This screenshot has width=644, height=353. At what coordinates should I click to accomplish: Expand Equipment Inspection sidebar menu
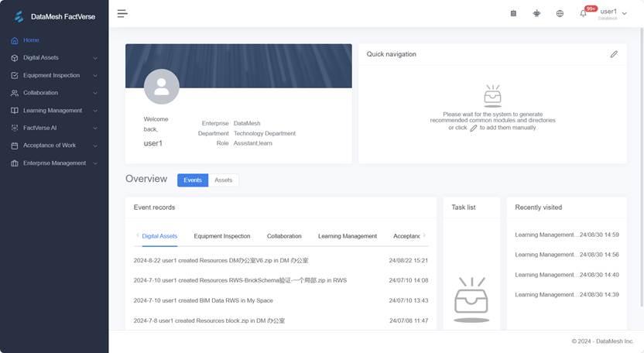(x=54, y=76)
